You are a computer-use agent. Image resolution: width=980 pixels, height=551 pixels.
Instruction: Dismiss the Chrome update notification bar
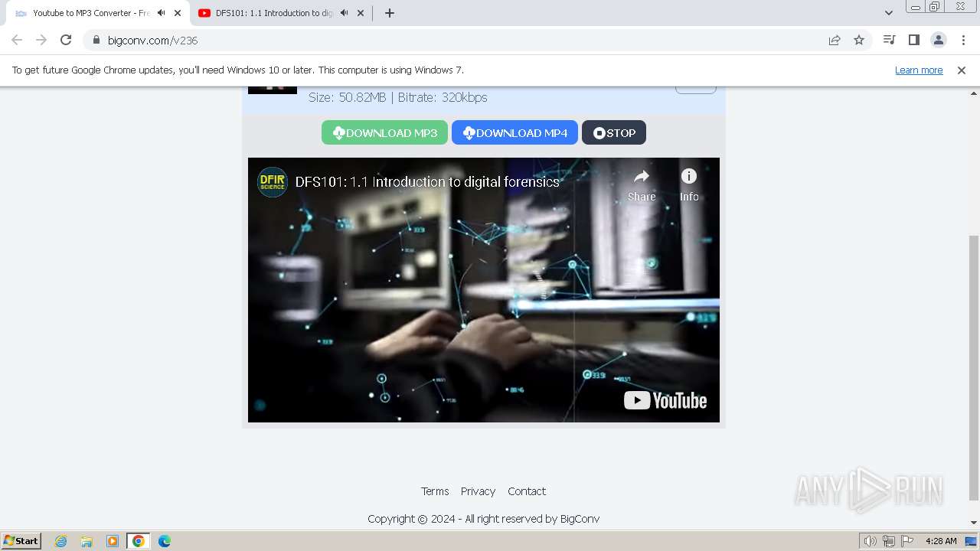[962, 70]
